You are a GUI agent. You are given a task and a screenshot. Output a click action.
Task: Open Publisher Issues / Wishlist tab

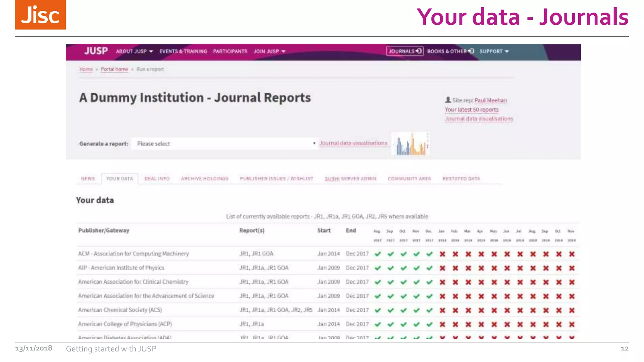pos(277,178)
